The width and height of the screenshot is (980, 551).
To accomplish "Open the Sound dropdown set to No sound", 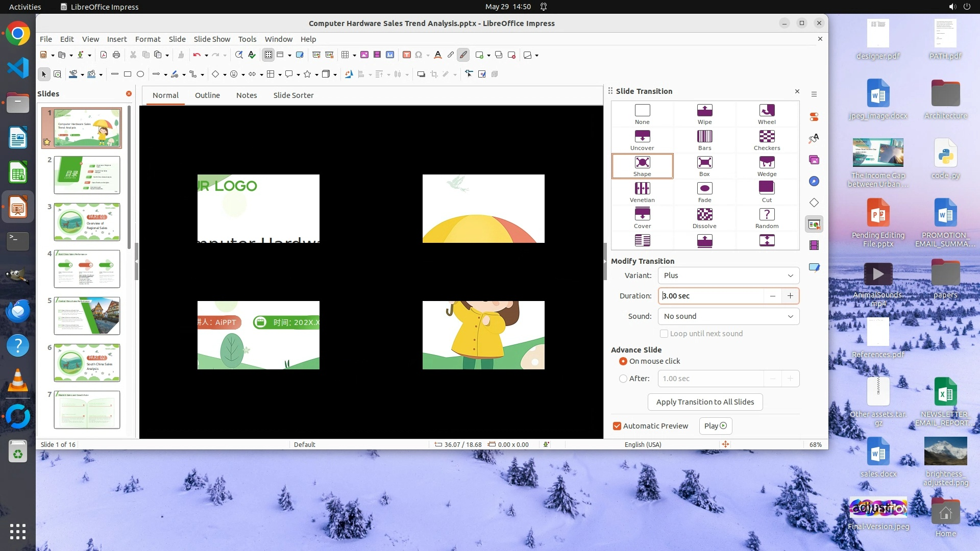I will (728, 316).
